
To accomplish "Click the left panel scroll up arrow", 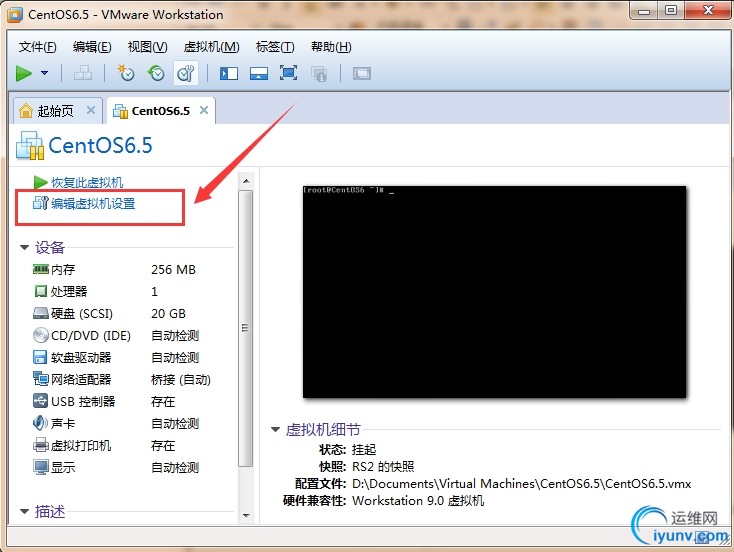I will click(246, 181).
